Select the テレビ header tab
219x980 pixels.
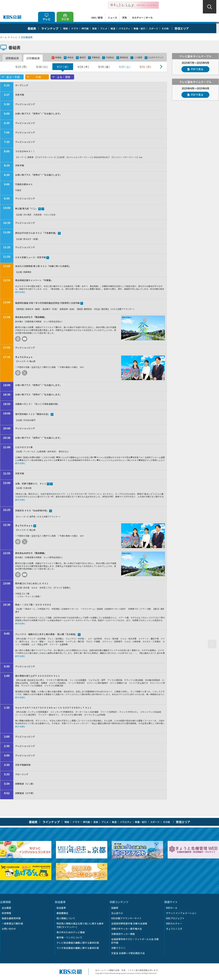pos(46,17)
